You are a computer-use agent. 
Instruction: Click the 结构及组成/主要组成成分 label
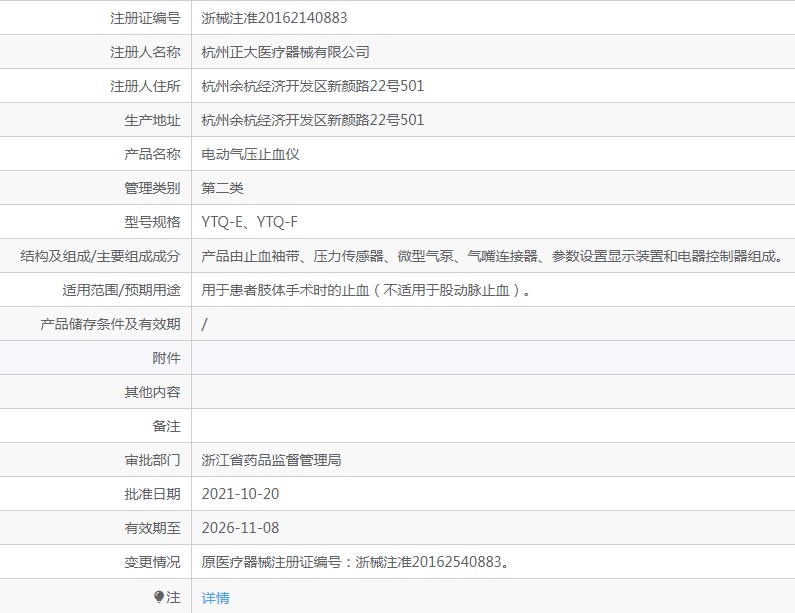[100, 256]
